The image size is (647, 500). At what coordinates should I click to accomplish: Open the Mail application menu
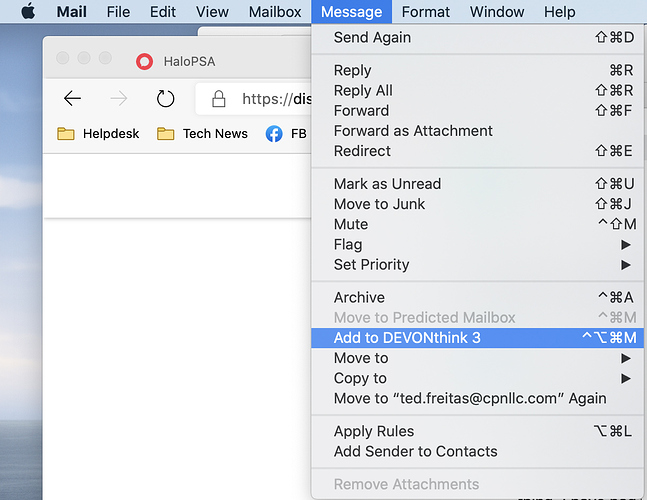tap(71, 12)
